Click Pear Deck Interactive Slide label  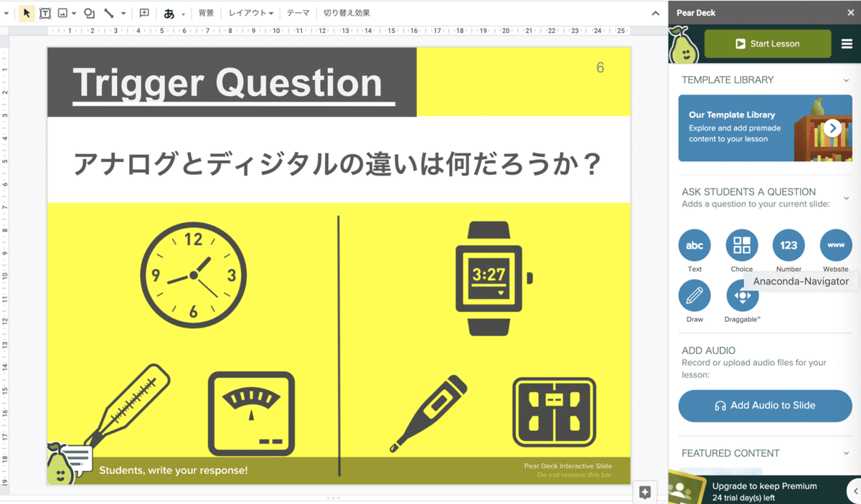pyautogui.click(x=568, y=466)
